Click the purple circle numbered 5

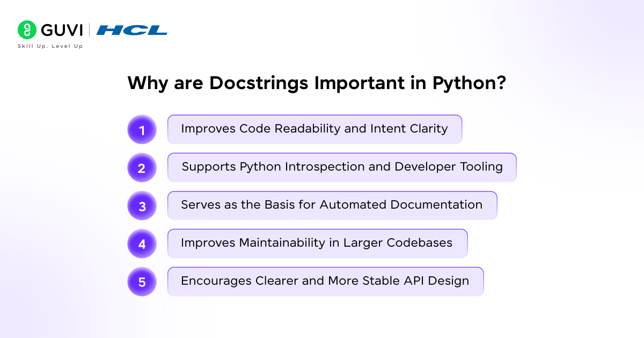(x=142, y=282)
